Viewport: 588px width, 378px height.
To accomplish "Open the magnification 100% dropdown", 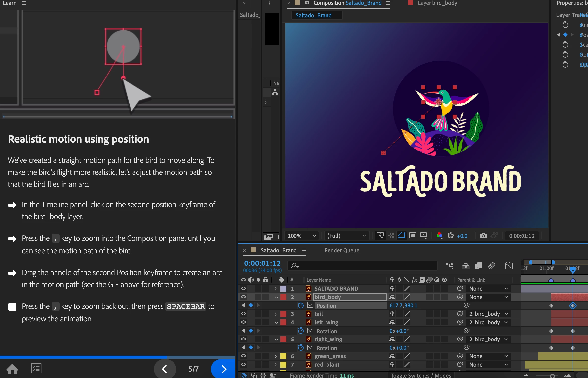I will [x=302, y=236].
